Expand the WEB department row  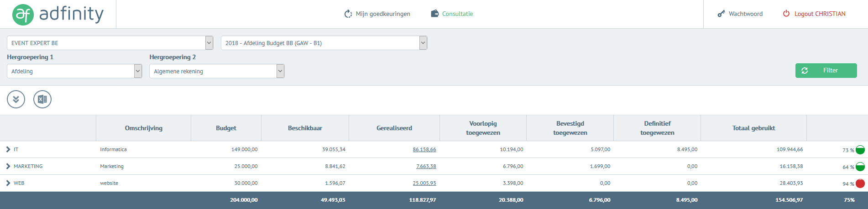pos(8,183)
